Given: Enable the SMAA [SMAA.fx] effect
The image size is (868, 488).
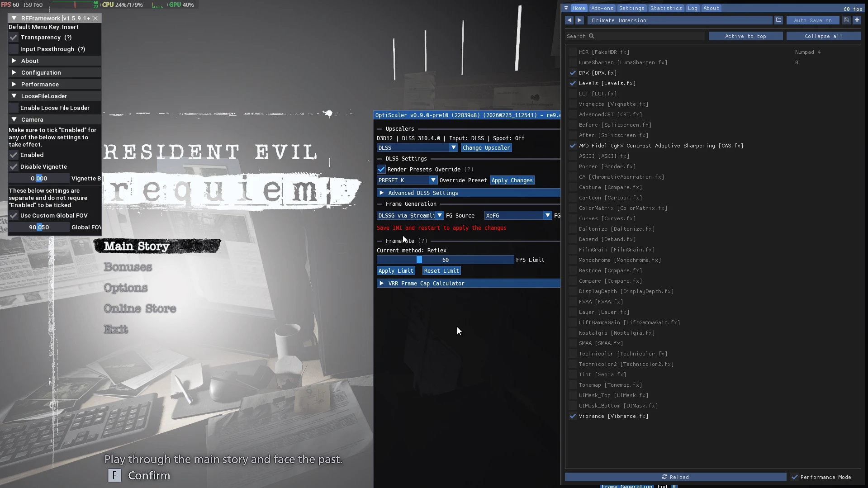Looking at the screenshot, I should point(573,343).
